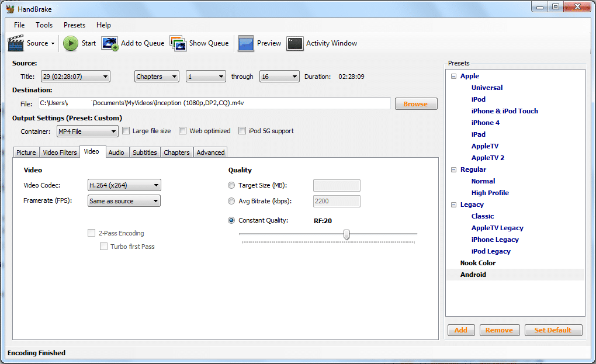Click the green Start play icon
Image resolution: width=596 pixels, height=364 pixels.
click(x=70, y=43)
